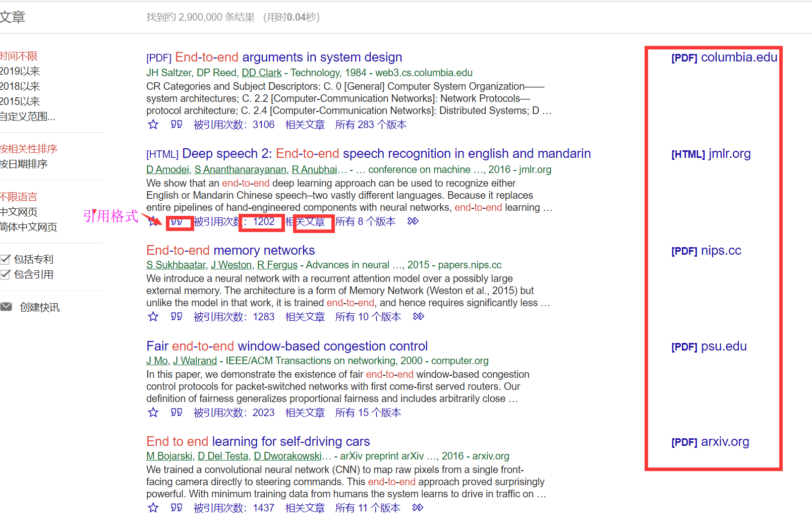Star the End-to-end memory networks result
This screenshot has height=519, width=812.
click(x=153, y=317)
